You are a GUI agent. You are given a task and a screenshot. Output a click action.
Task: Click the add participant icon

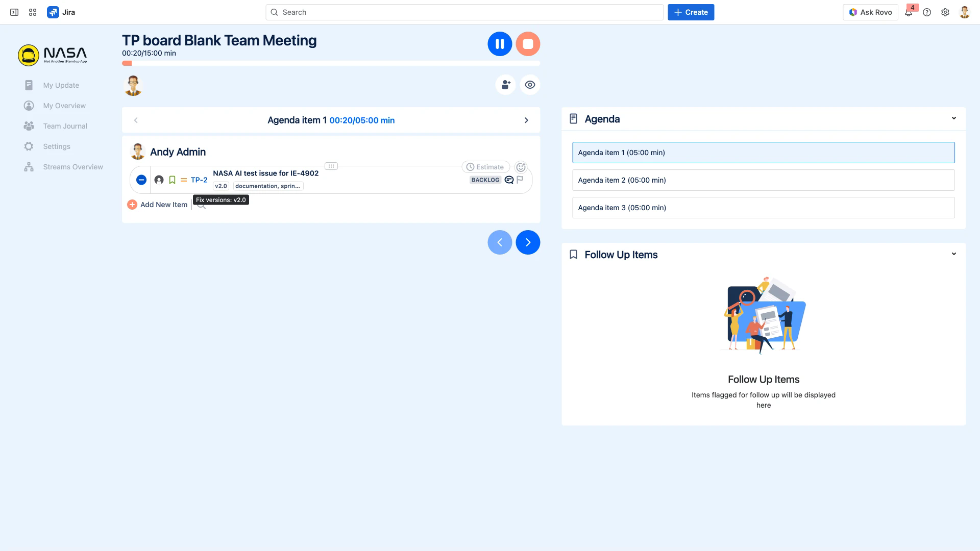(505, 85)
